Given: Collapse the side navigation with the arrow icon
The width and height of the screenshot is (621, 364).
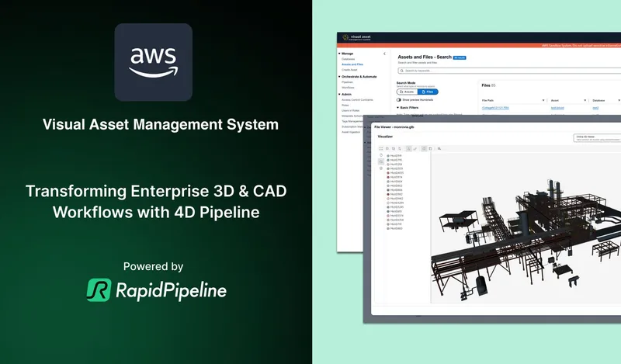Looking at the screenshot, I should click(x=385, y=54).
